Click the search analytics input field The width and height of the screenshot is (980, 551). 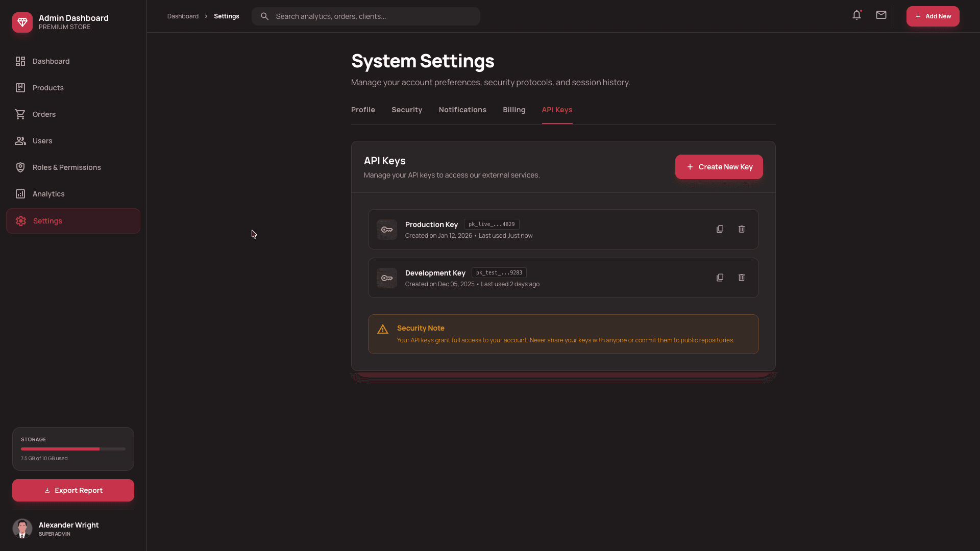coord(365,16)
